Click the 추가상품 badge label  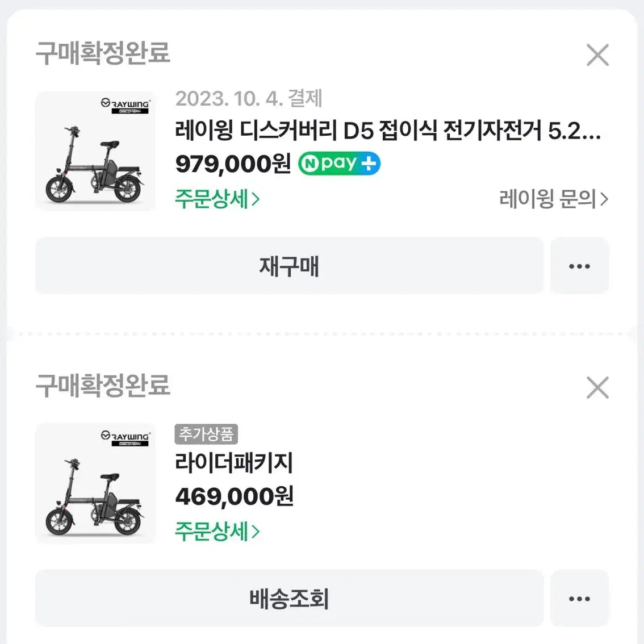point(206,434)
